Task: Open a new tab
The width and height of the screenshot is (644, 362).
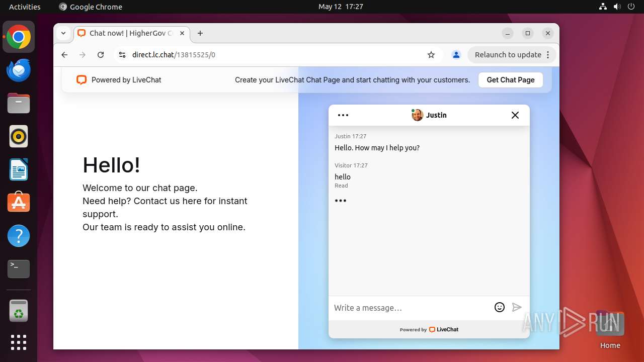Action: [200, 33]
